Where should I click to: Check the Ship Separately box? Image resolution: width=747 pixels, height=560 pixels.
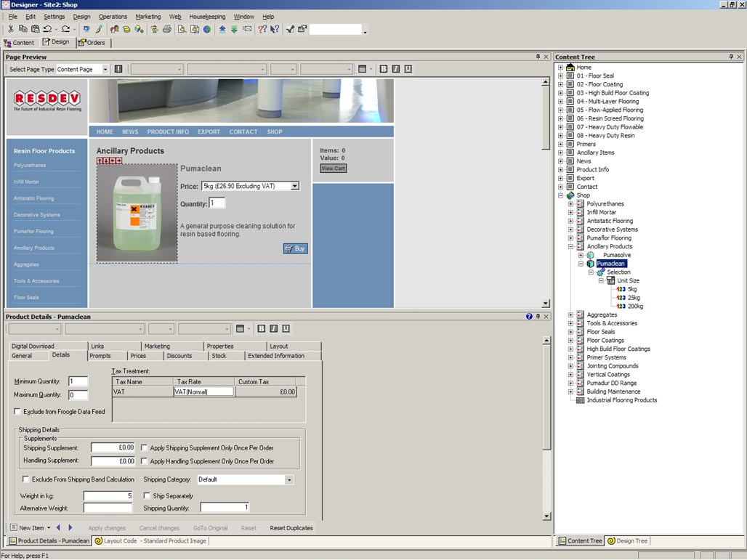point(147,496)
